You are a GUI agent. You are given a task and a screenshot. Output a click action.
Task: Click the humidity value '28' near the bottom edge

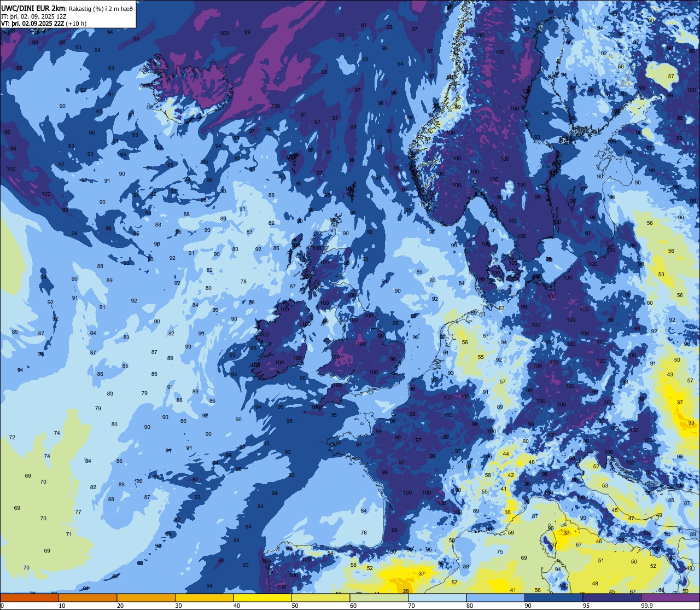[x=406, y=591]
